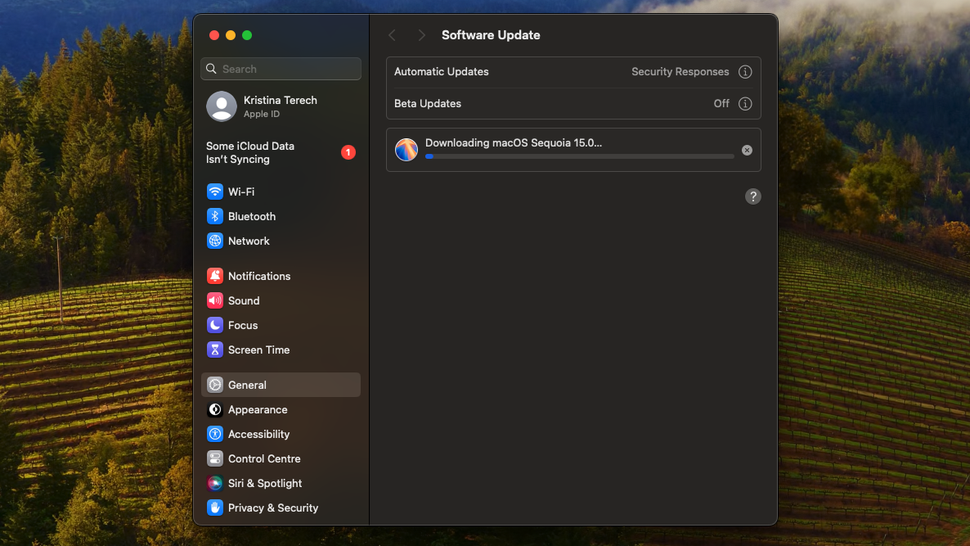Cancel the macOS Sequoia download
This screenshot has height=546, width=970.
coord(747,150)
